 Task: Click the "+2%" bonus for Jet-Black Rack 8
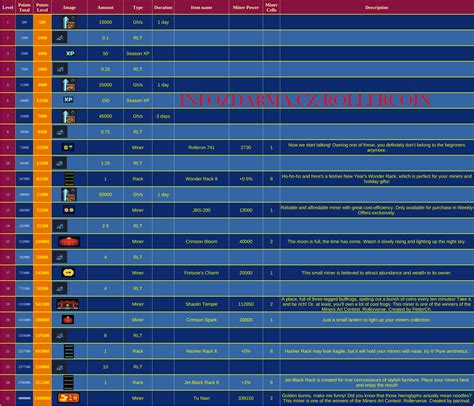[246, 382]
